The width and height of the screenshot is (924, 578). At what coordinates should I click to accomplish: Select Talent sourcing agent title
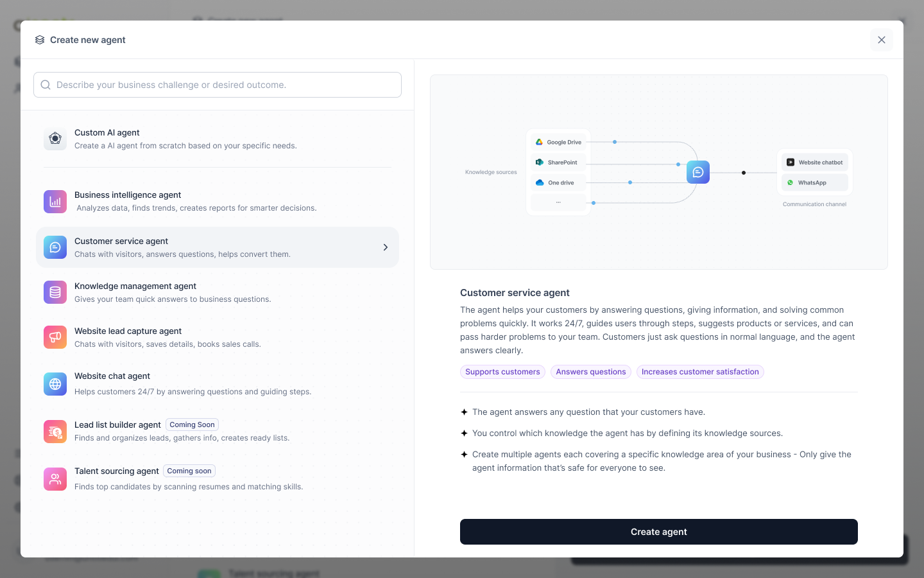tap(117, 471)
